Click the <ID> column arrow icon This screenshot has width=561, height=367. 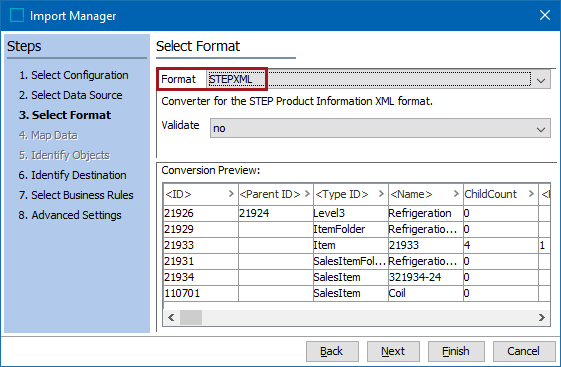(231, 194)
